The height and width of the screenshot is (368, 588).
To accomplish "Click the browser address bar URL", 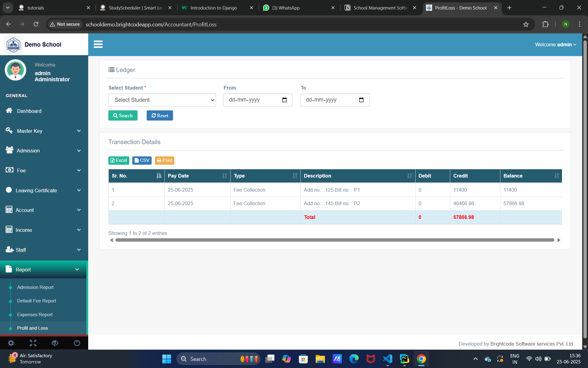I will click(151, 24).
